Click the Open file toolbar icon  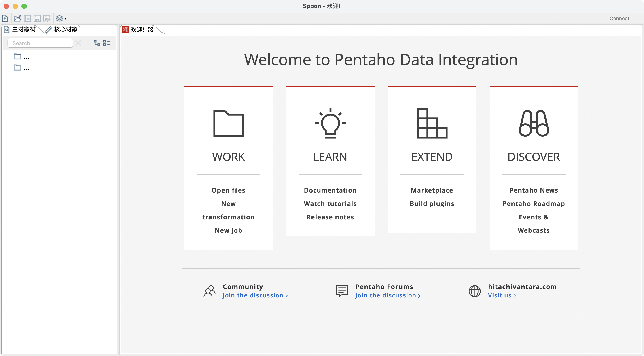pyautogui.click(x=17, y=18)
